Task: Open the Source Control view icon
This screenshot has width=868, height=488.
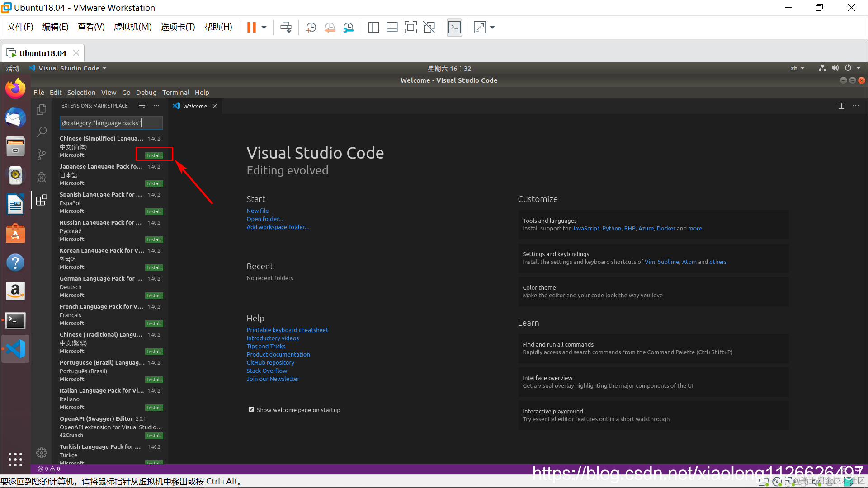Action: 42,155
